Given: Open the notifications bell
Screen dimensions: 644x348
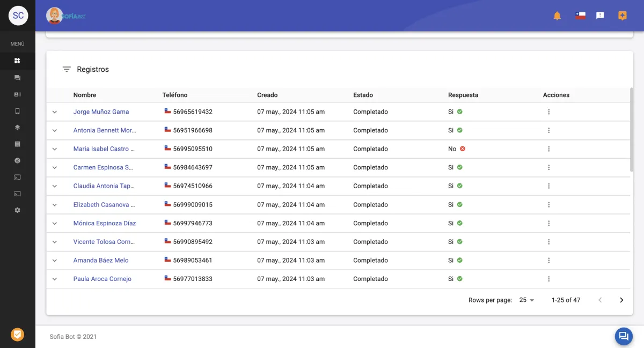Looking at the screenshot, I should pos(557,16).
